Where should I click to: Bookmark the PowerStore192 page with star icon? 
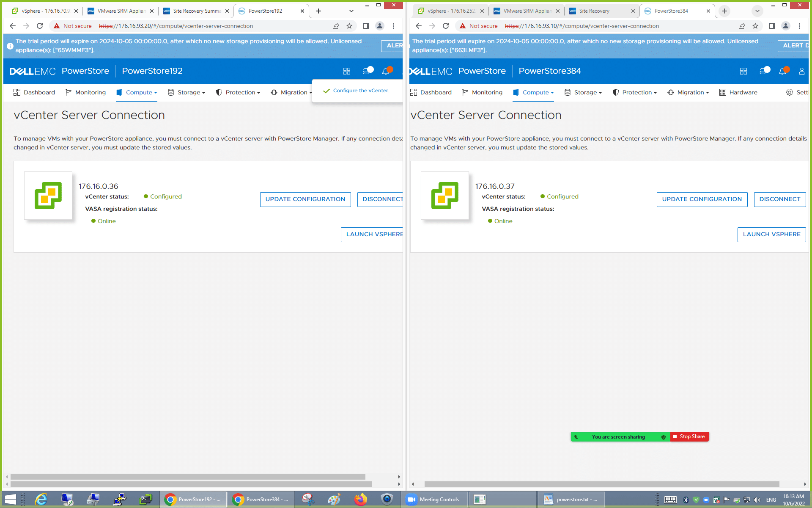coord(349,26)
